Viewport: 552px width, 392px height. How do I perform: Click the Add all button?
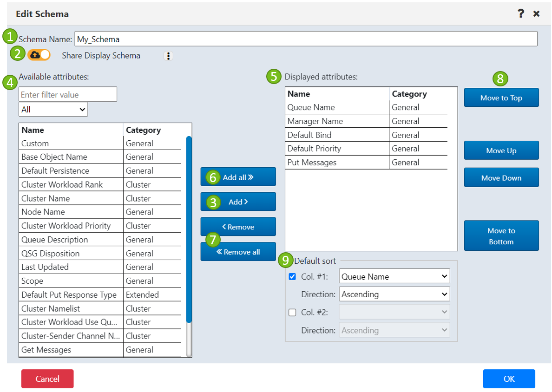[x=238, y=177]
